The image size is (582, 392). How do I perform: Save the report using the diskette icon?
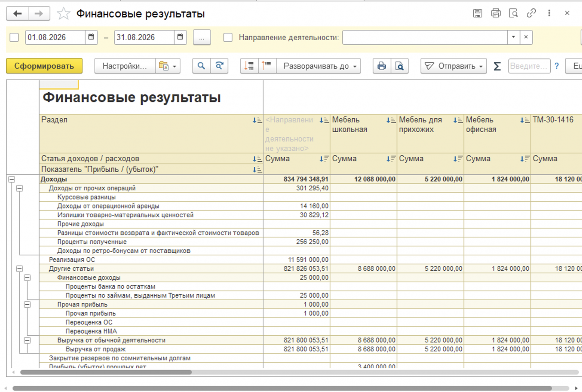tap(478, 13)
